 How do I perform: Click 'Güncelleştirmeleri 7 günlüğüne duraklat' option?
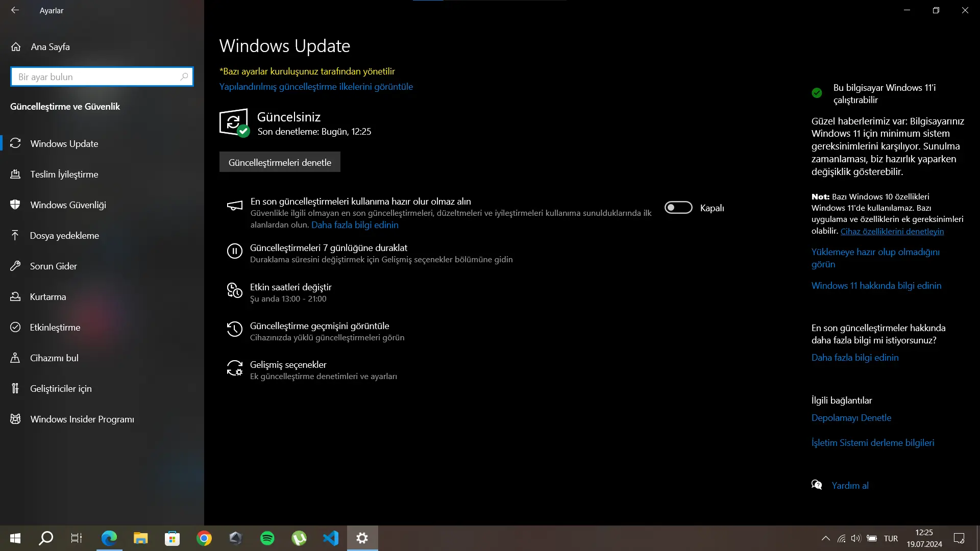click(370, 253)
